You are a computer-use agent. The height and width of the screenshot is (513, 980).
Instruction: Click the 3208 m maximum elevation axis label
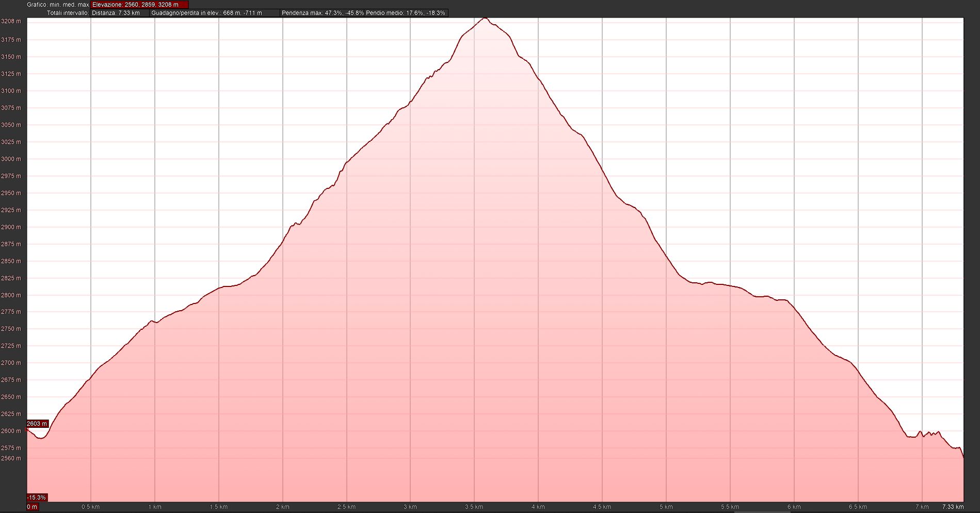click(x=11, y=21)
